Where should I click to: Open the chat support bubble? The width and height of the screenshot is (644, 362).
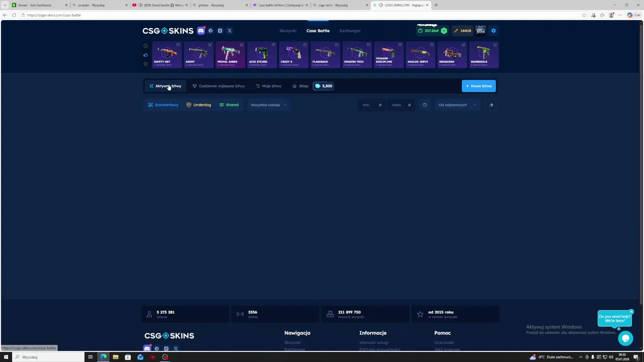coord(625,338)
